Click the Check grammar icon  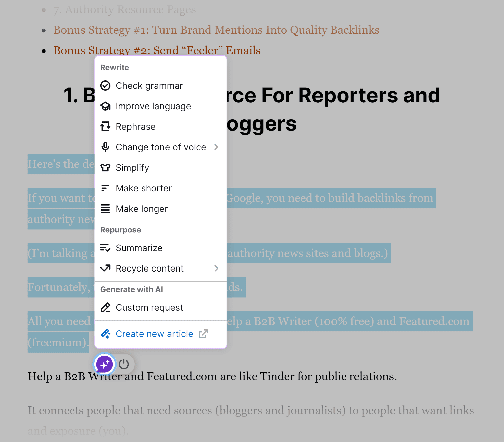click(x=105, y=85)
